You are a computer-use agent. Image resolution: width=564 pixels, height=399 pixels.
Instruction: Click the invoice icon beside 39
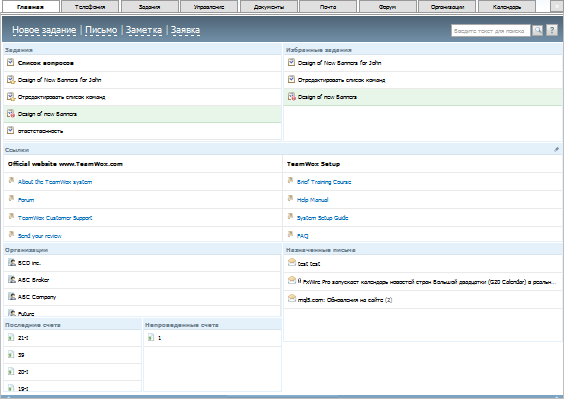(11, 354)
